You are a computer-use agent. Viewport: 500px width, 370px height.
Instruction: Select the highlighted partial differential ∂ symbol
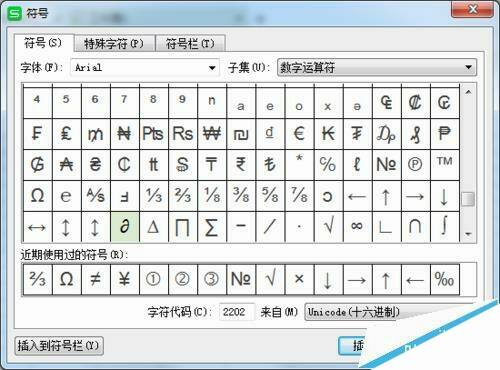click(124, 227)
